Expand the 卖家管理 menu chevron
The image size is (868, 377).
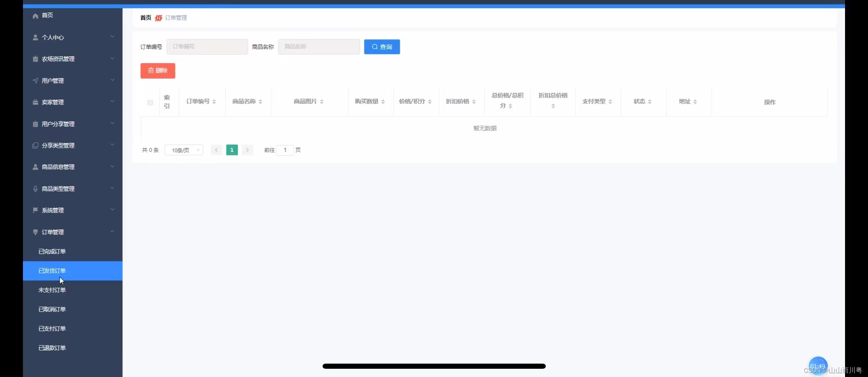click(x=112, y=102)
